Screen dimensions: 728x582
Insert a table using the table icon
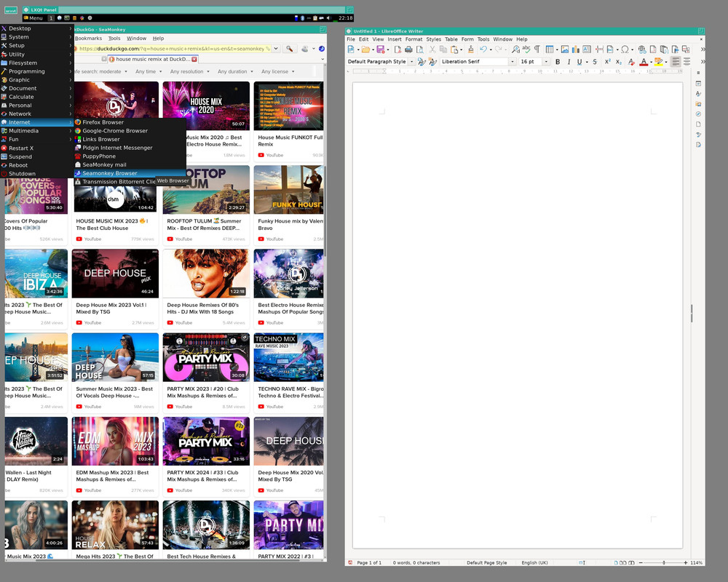(x=550, y=49)
